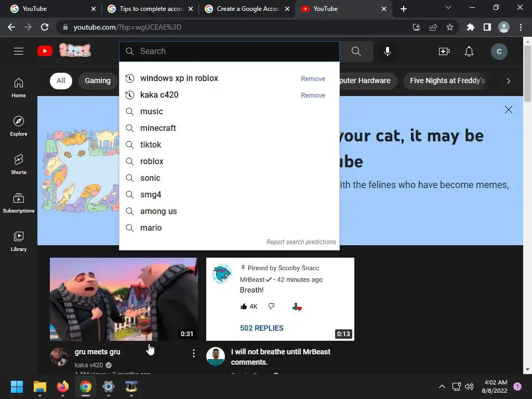Remove 'kaka c420' from search history
This screenshot has width=532, height=399.
[313, 96]
